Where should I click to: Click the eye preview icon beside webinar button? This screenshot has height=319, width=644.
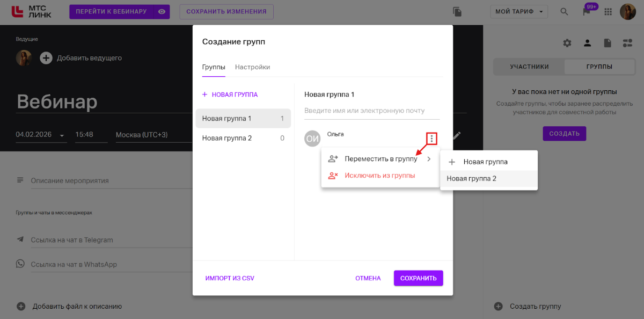click(x=161, y=12)
